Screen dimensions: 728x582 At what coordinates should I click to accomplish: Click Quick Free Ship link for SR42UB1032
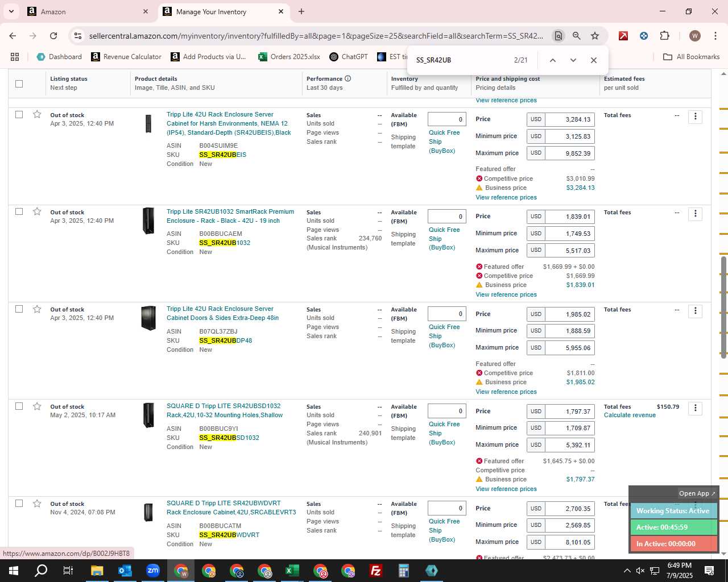(444, 239)
